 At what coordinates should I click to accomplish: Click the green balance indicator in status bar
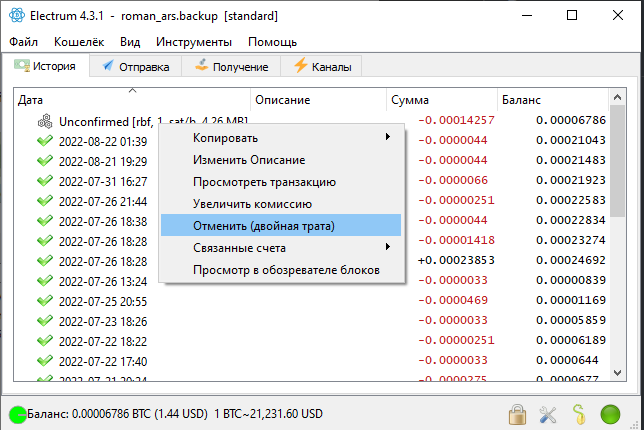(x=17, y=413)
